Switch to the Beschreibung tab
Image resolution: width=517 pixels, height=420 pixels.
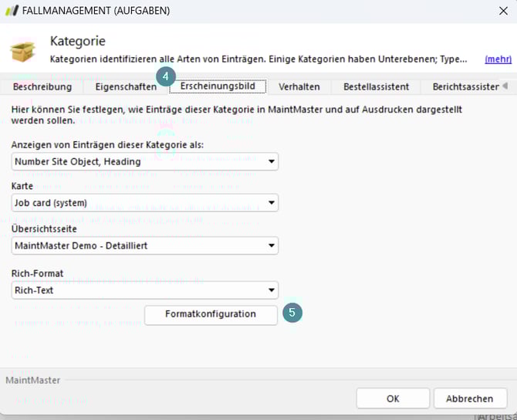(42, 86)
